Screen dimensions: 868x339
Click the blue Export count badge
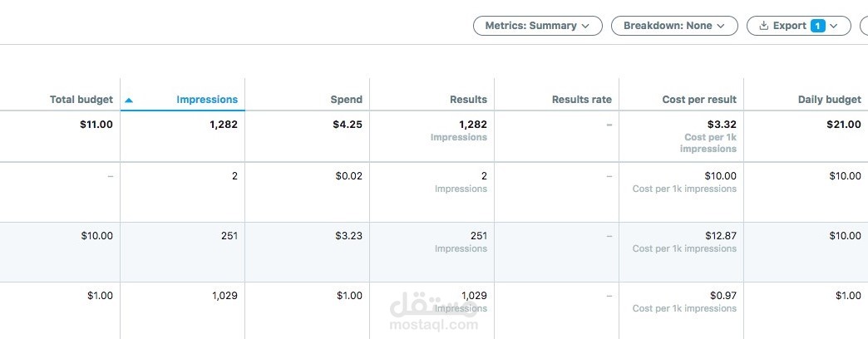[x=818, y=26]
